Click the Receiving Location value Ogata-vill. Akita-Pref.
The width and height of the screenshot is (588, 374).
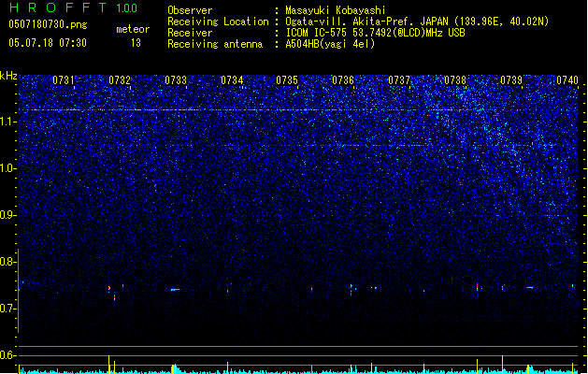tap(348, 22)
